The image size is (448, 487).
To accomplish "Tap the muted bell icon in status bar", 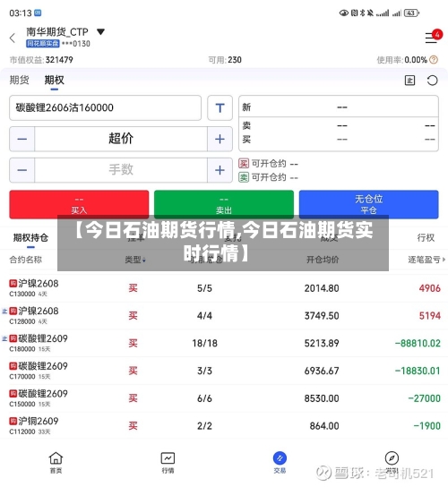I will (x=370, y=13).
